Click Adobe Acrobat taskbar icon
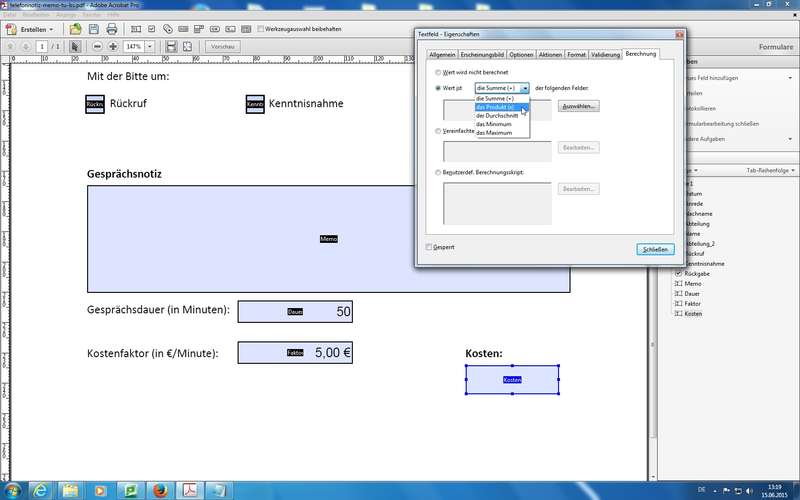 pyautogui.click(x=190, y=491)
